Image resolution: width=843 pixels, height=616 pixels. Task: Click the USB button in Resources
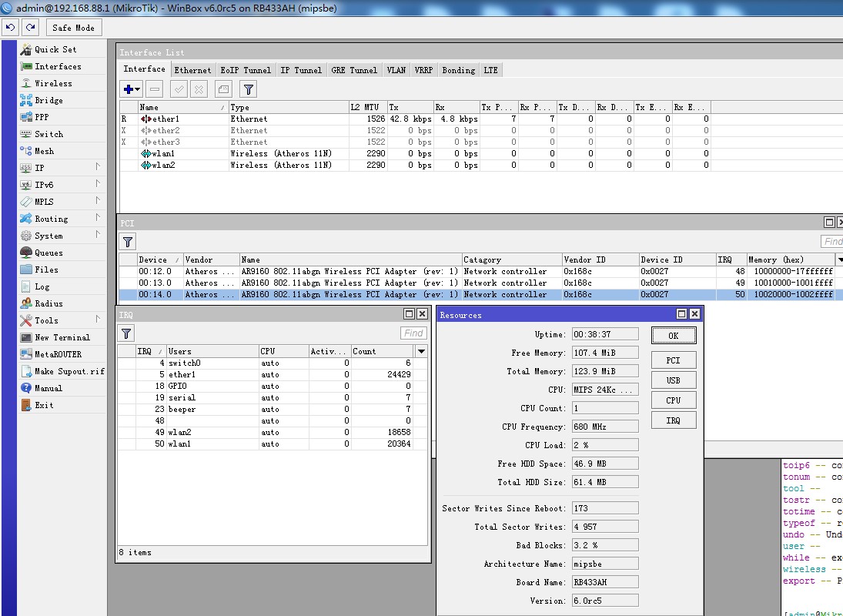tap(674, 380)
